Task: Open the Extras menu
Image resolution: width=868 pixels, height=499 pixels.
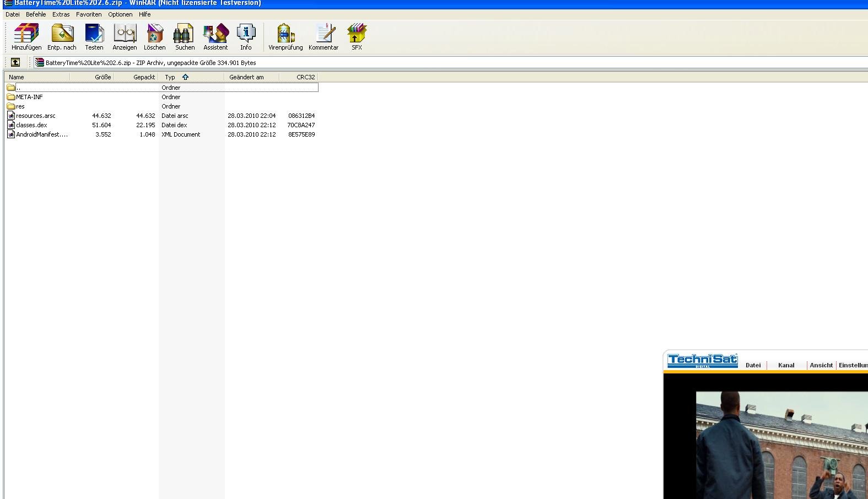Action: pos(61,14)
